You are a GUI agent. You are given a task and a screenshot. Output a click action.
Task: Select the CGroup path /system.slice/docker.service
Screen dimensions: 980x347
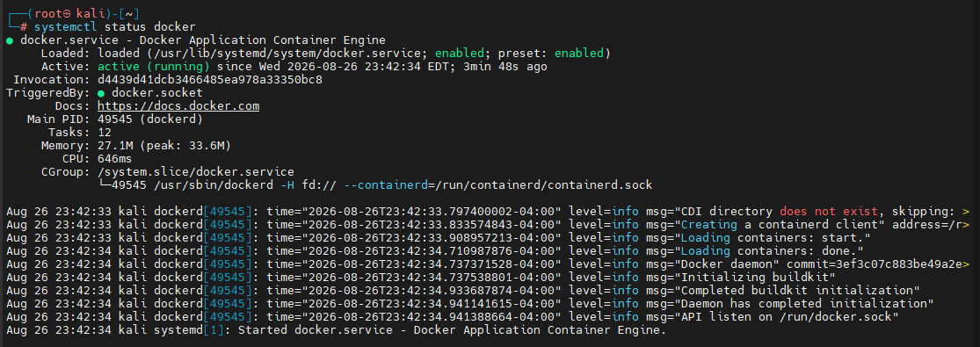[x=196, y=172]
